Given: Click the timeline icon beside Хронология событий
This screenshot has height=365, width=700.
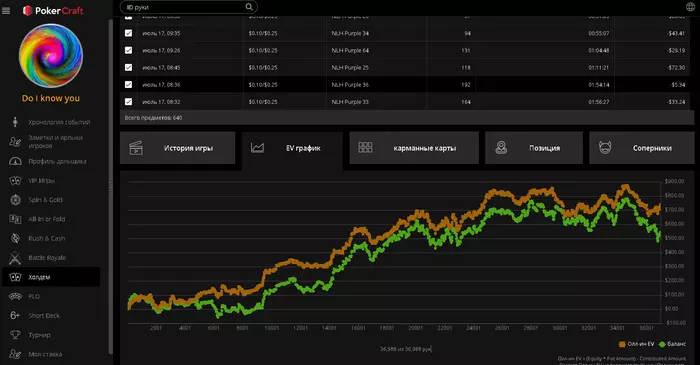Looking at the screenshot, I should coord(15,122).
